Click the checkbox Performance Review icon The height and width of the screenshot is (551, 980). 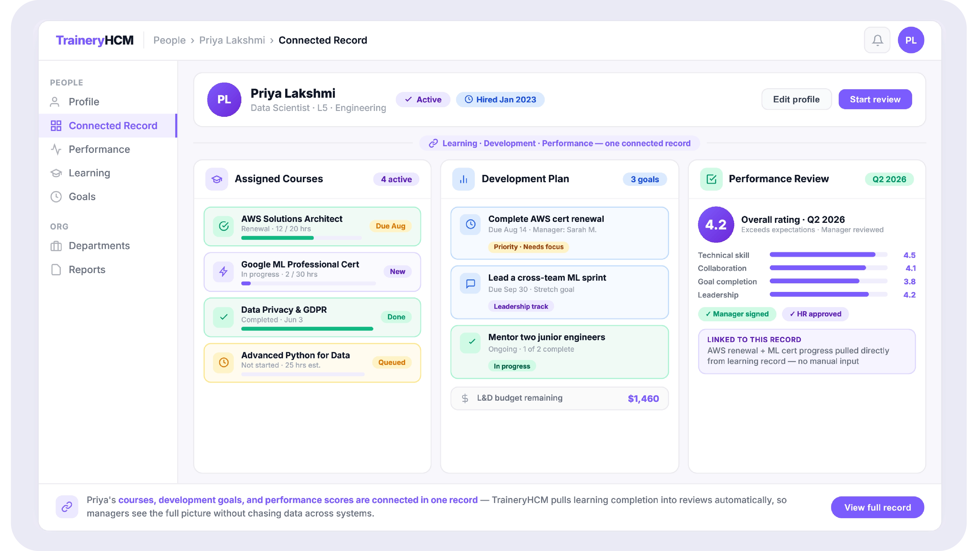point(711,179)
